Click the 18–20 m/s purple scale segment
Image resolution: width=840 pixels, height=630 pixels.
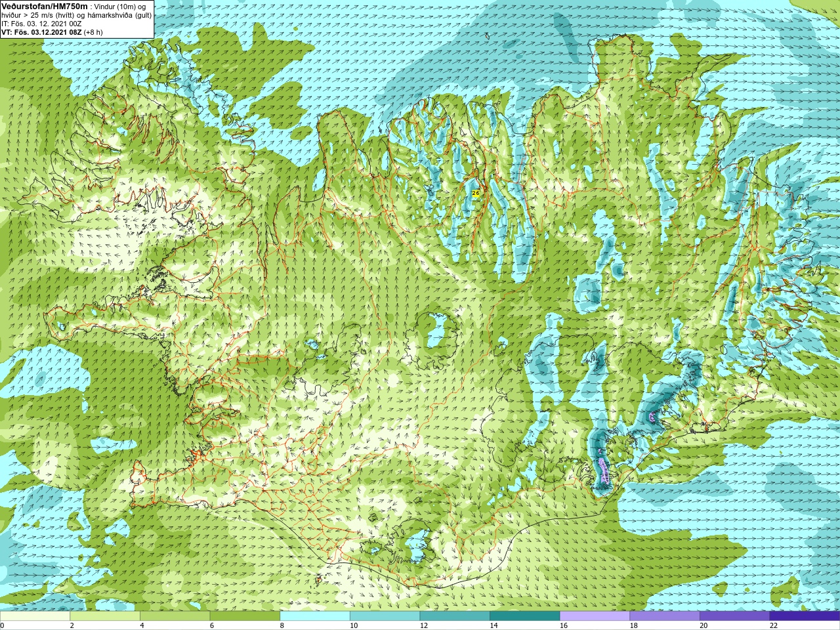click(665, 616)
